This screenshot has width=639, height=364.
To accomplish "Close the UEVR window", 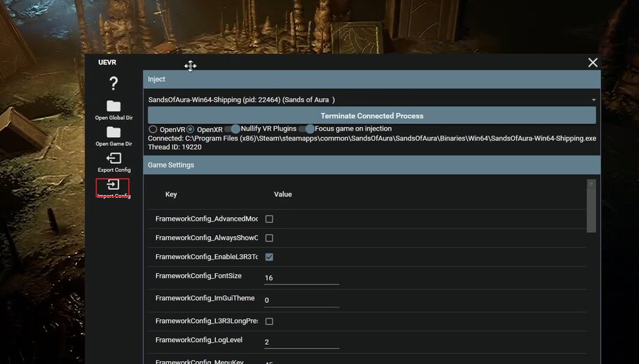I will [x=593, y=62].
